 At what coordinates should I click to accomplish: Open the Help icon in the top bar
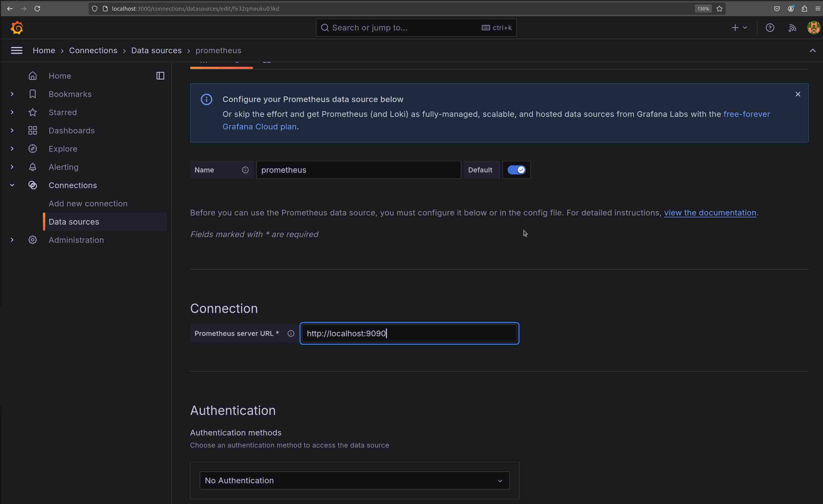click(770, 27)
